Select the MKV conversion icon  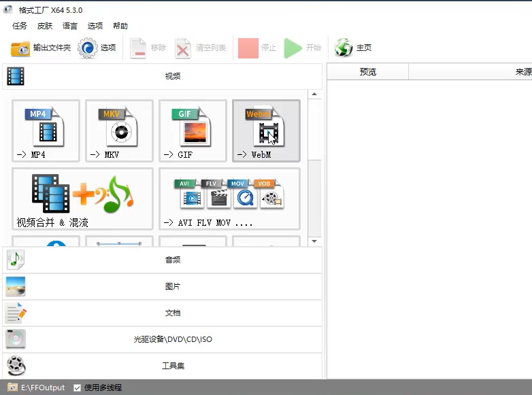(x=119, y=130)
